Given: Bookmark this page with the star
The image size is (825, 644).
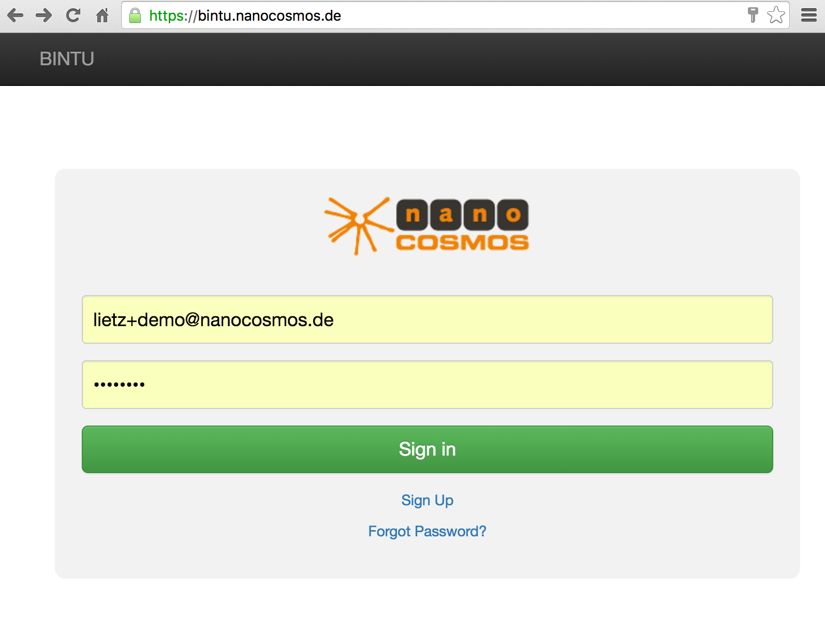Looking at the screenshot, I should 776,15.
